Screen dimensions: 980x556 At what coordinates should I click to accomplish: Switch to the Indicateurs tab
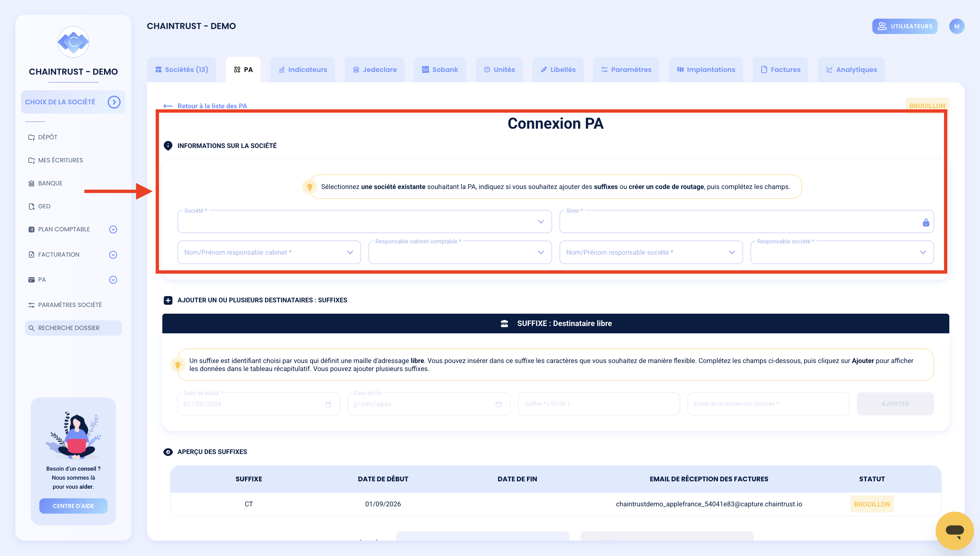point(303,69)
